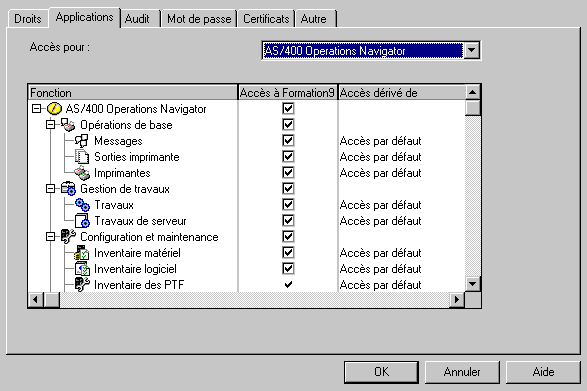This screenshot has width=587, height=391.
Task: Click the Inventaire matériel icon
Action: [82, 253]
